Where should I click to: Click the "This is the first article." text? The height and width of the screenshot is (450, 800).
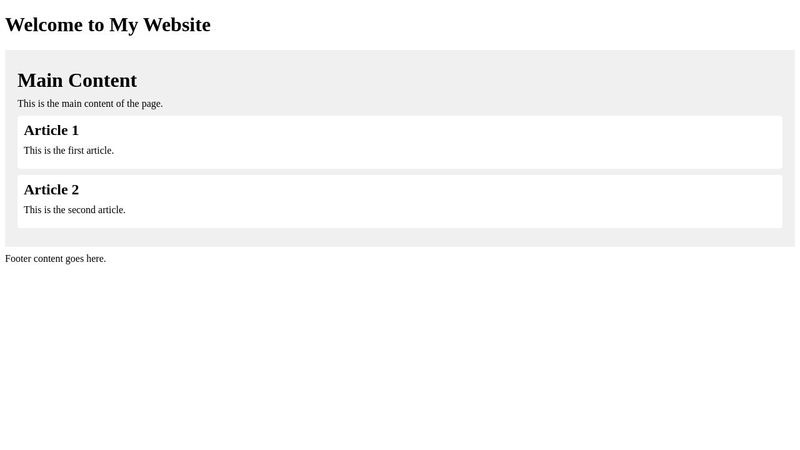[69, 151]
